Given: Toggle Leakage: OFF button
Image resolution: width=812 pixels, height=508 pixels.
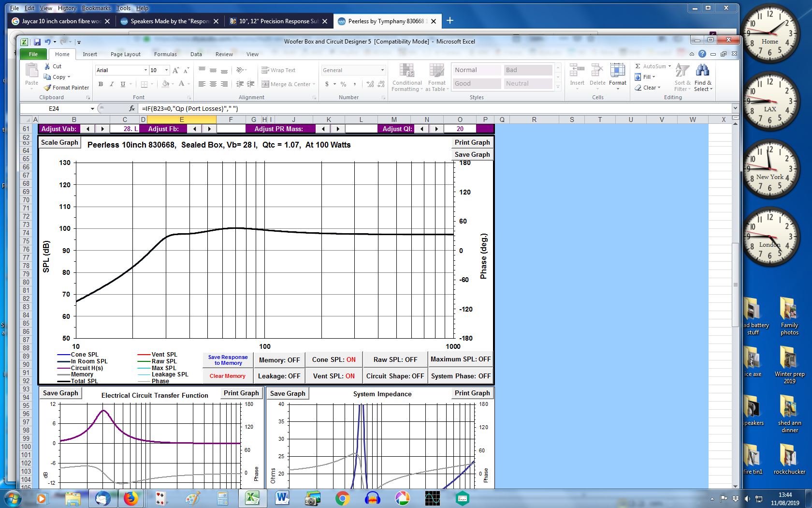Looking at the screenshot, I should (279, 376).
